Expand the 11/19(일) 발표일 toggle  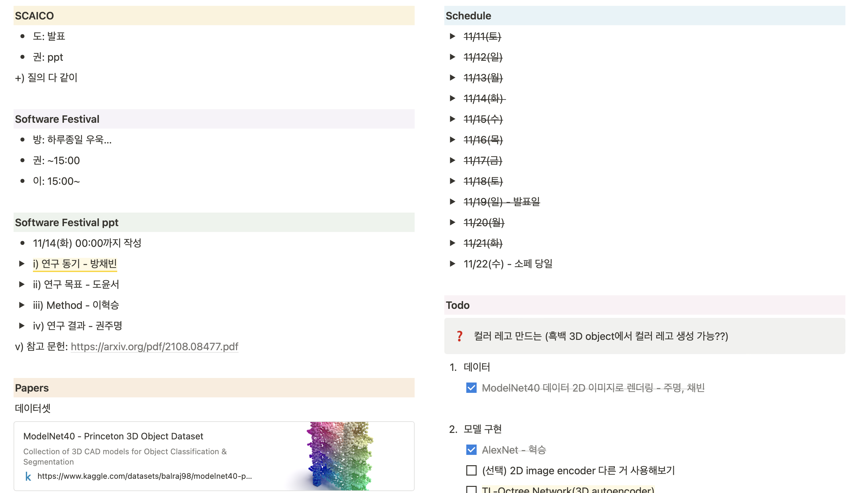pyautogui.click(x=452, y=202)
